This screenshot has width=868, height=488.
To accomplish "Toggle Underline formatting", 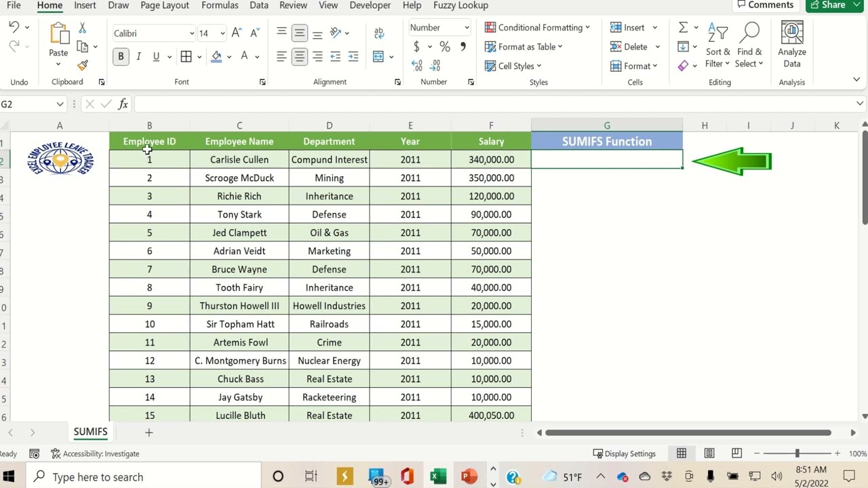I will 156,57.
